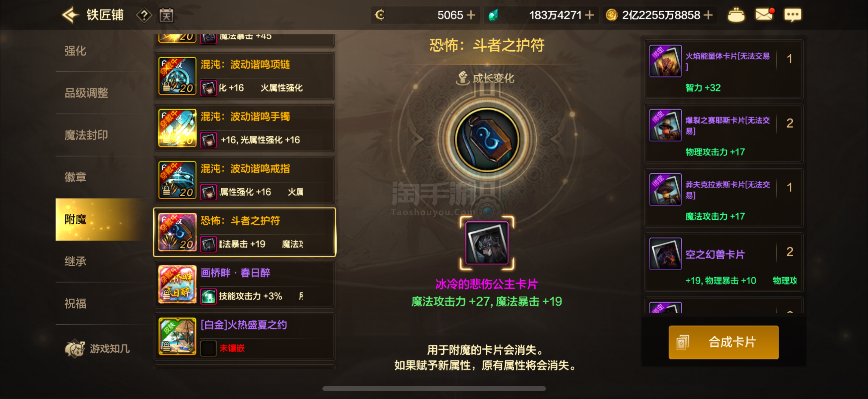Choose the 火焰能量体卡片 card

pos(723,69)
